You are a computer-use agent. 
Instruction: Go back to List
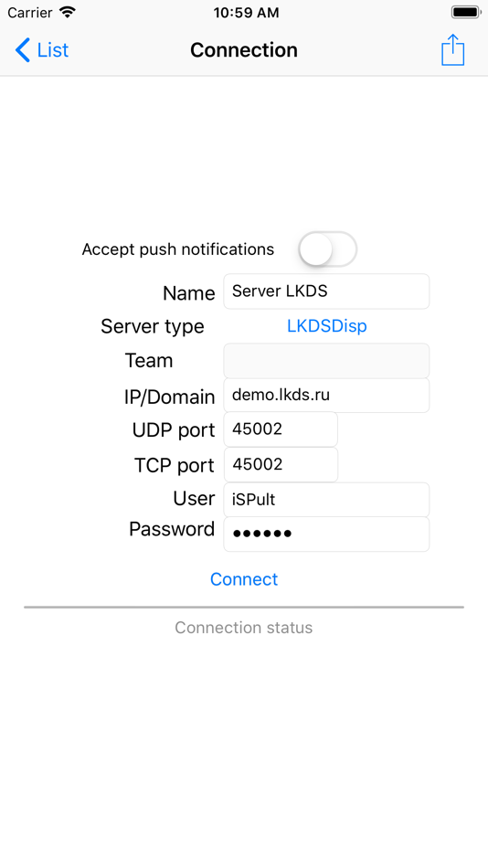click(41, 50)
